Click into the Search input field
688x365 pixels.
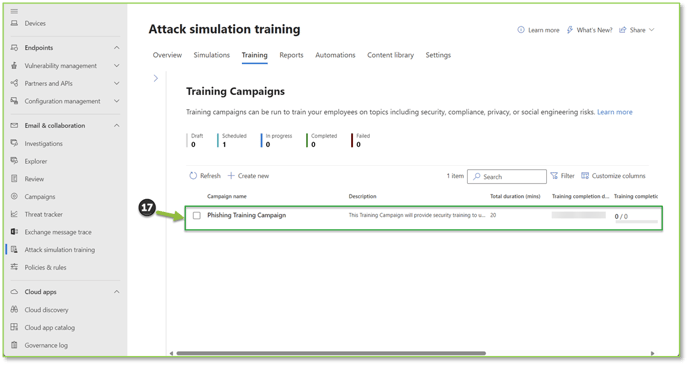[507, 176]
